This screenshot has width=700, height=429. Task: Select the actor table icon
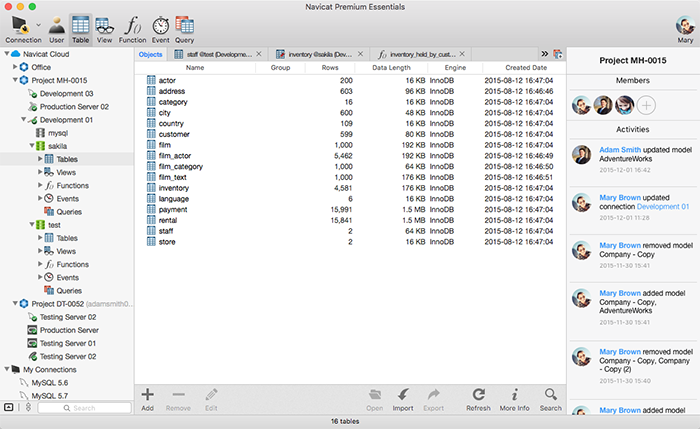point(151,80)
